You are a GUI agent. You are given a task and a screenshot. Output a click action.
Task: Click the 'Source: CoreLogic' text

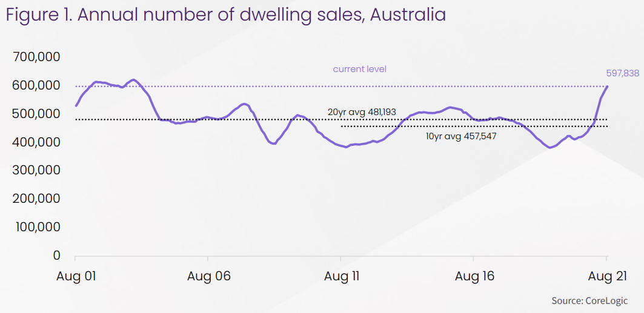click(x=589, y=301)
